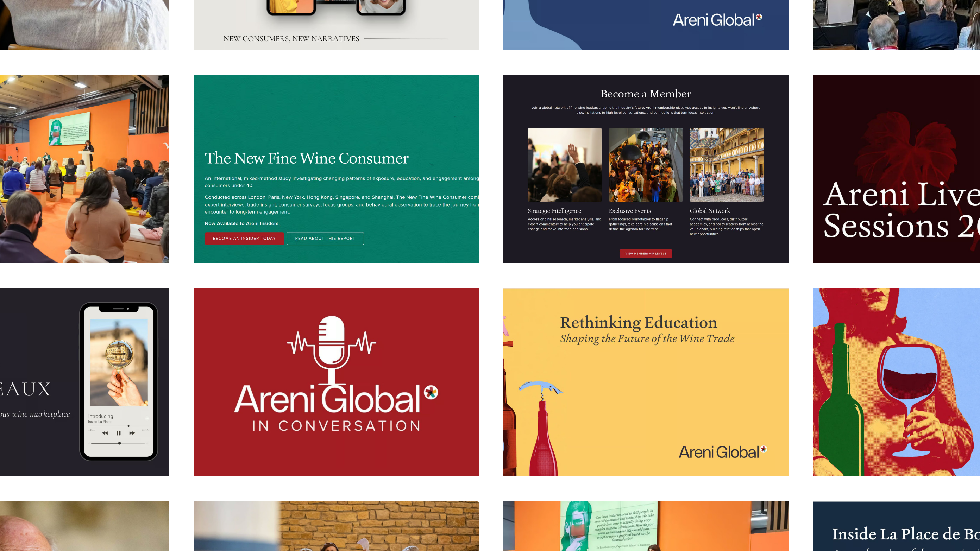The width and height of the screenshot is (980, 551).
Task: Open the Areni Live Sessions tile
Action: [x=896, y=169]
